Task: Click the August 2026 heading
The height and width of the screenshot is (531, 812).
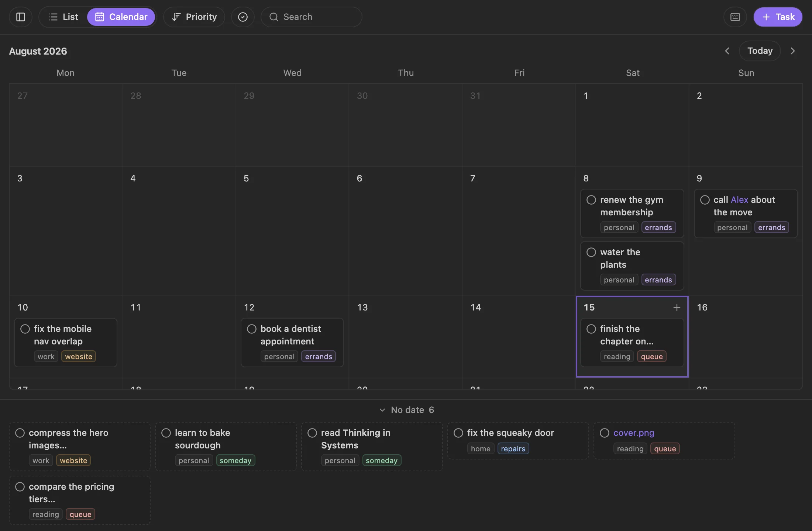Action: [x=38, y=51]
